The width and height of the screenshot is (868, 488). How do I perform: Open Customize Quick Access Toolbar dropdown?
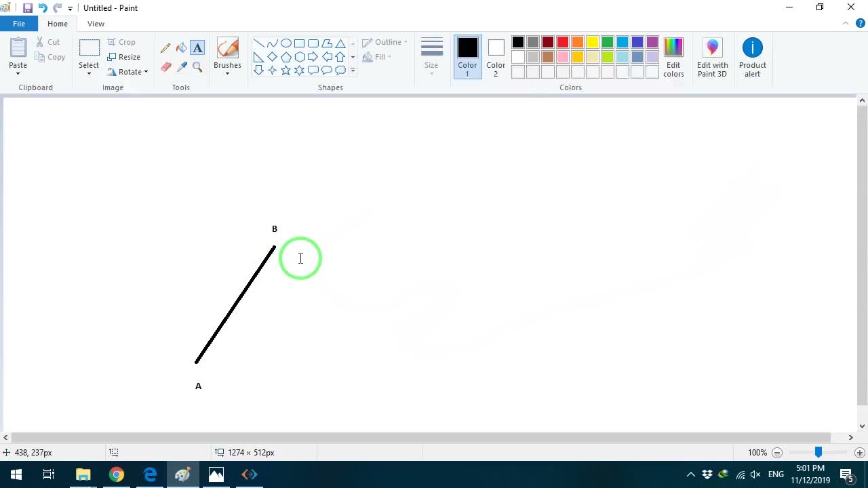pos(70,9)
